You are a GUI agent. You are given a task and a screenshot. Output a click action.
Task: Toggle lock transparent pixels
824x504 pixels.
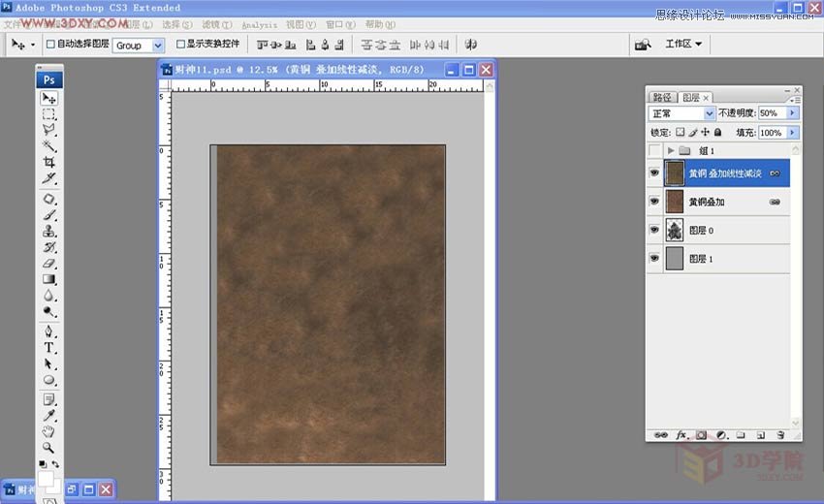click(x=680, y=133)
